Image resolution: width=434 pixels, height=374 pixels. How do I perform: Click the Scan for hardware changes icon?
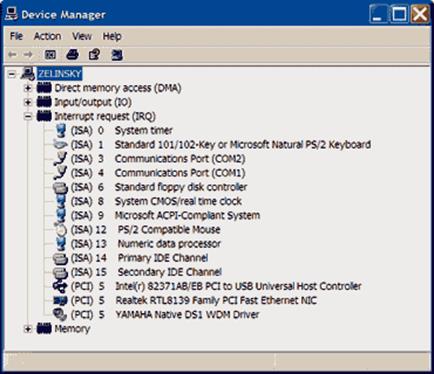117,55
